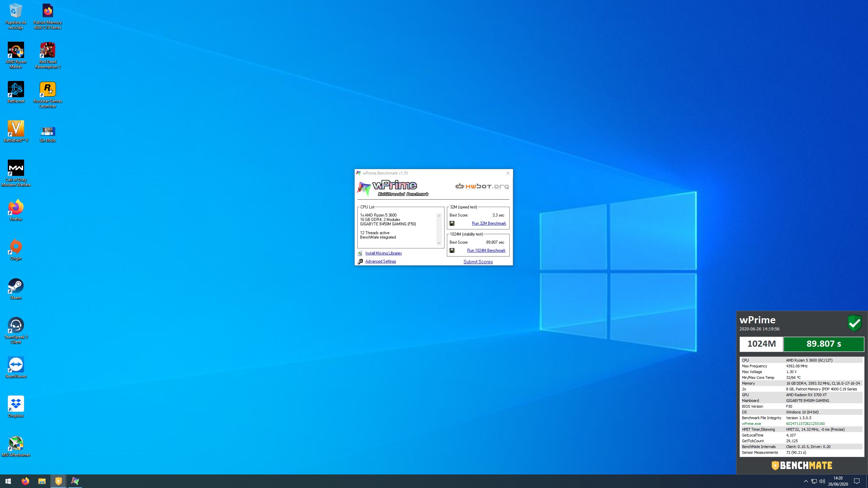Click the wPrime logo in the window
This screenshot has width=868, height=488.
coord(392,188)
